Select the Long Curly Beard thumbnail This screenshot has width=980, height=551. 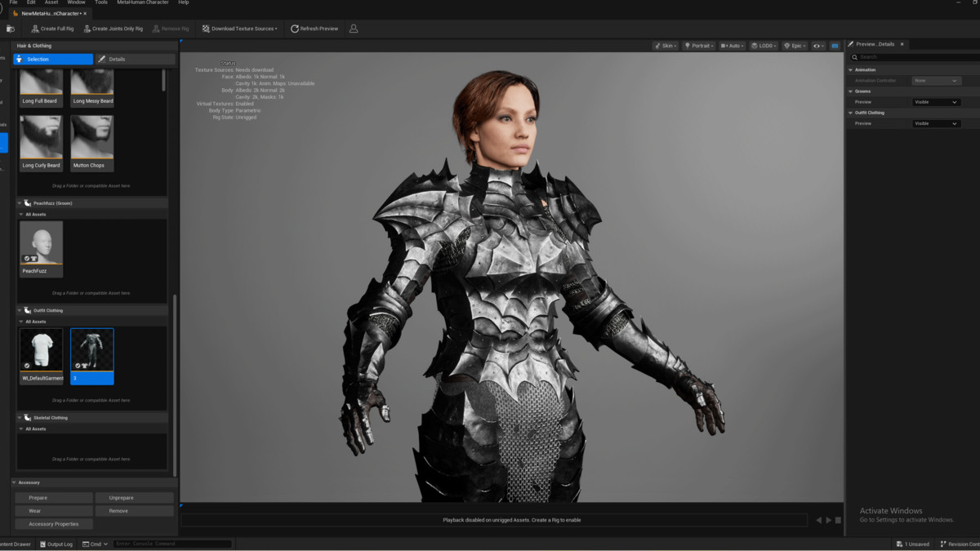(41, 143)
